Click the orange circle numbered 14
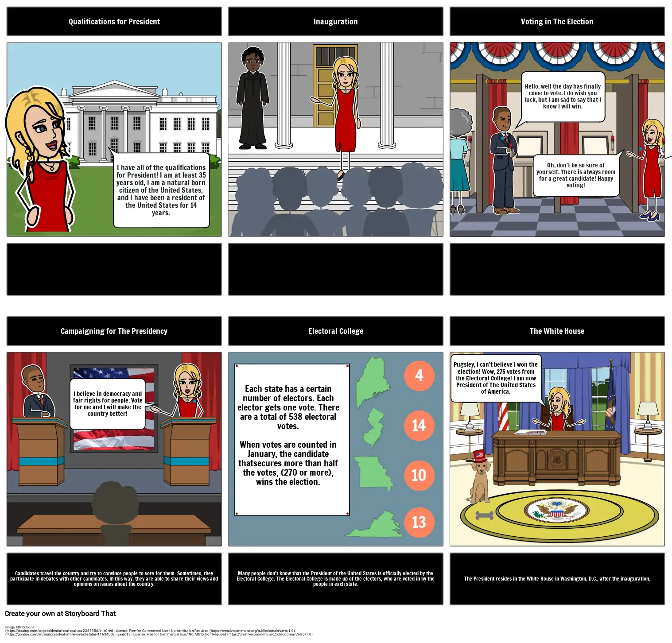 pos(419,426)
